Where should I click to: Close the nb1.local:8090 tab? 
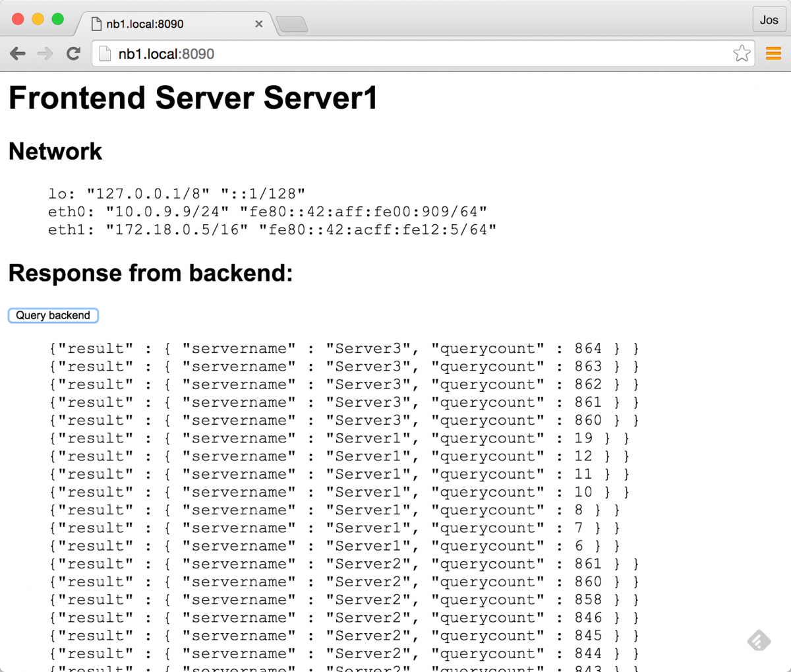click(x=259, y=24)
